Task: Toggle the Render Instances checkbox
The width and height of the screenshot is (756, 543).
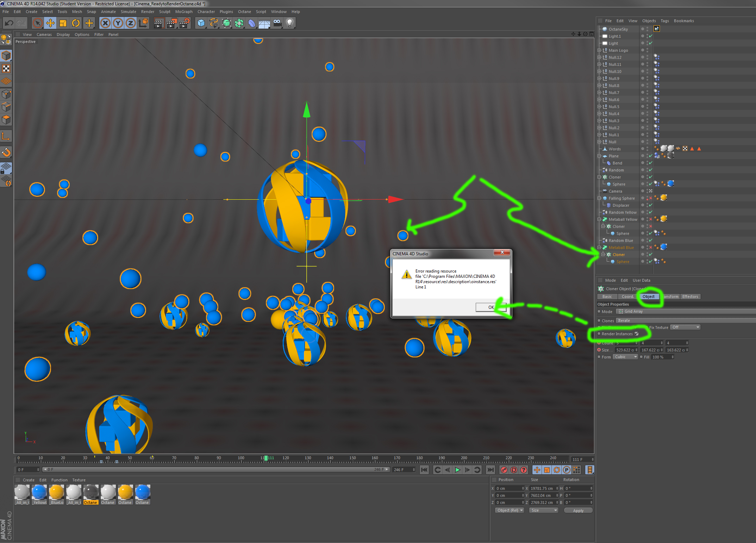Action: pos(636,334)
